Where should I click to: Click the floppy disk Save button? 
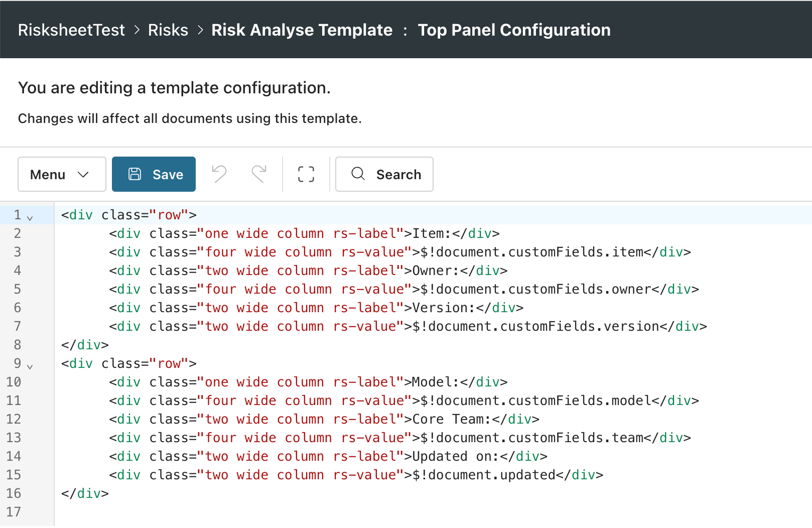click(154, 174)
